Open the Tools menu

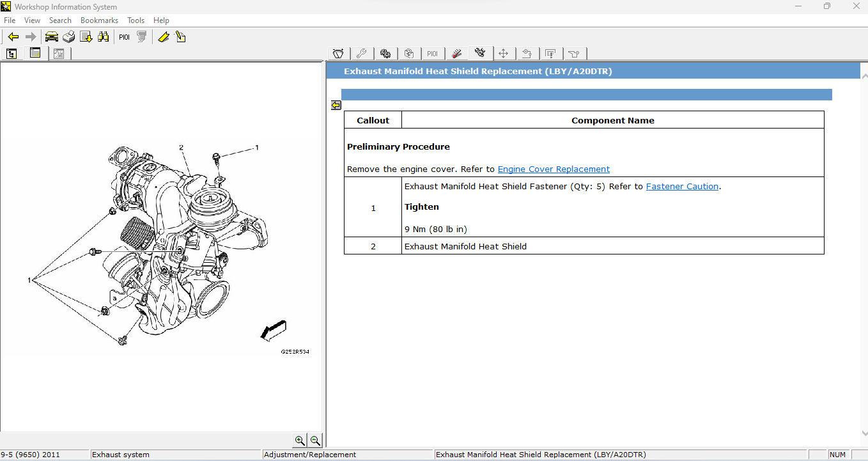point(136,20)
